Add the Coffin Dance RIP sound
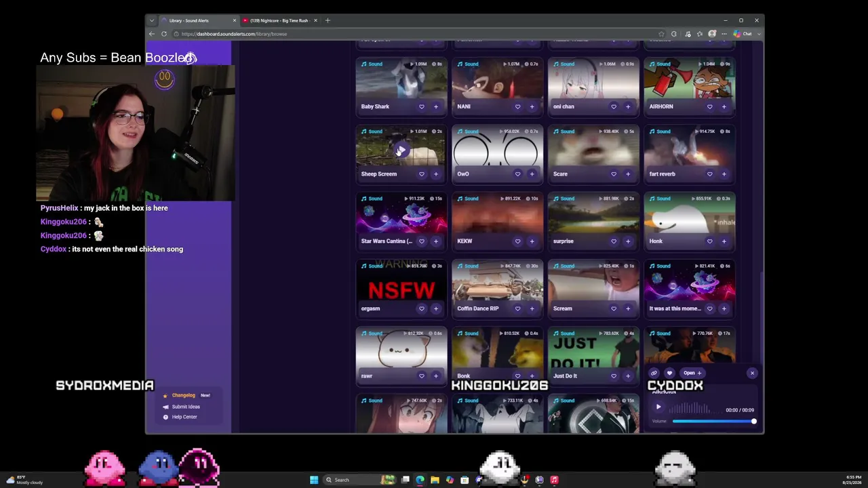 [532, 308]
